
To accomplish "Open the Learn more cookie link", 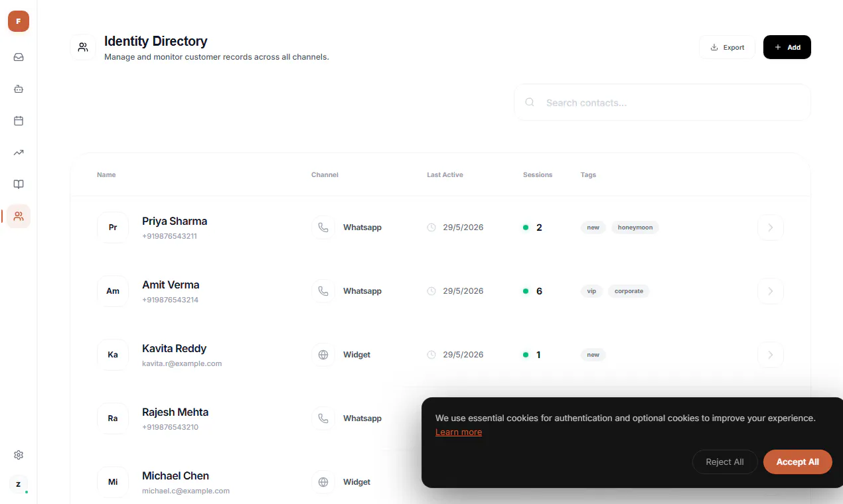I will 459,432.
